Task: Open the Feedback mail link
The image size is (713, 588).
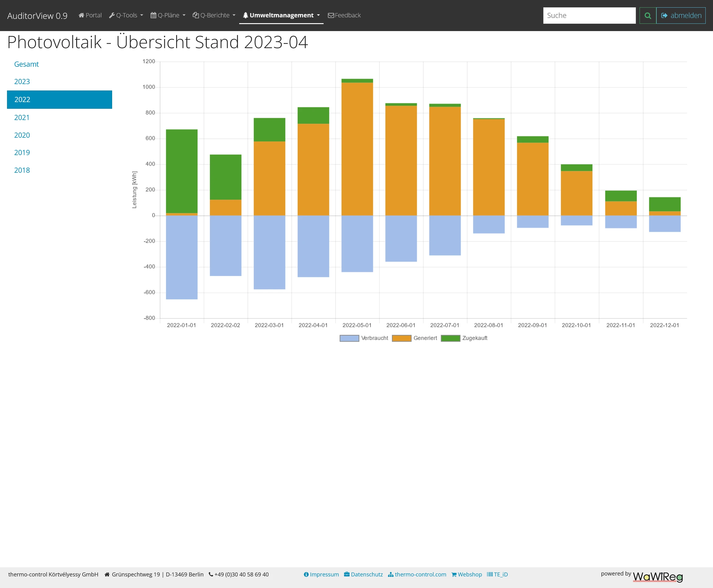Action: click(x=344, y=15)
